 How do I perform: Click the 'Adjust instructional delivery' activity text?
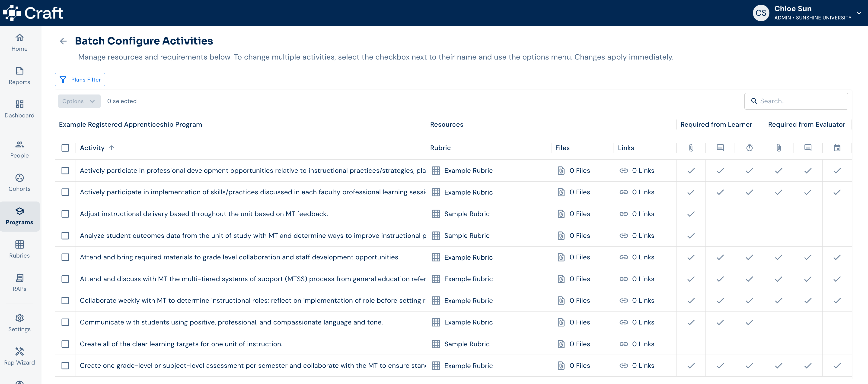[x=204, y=214]
